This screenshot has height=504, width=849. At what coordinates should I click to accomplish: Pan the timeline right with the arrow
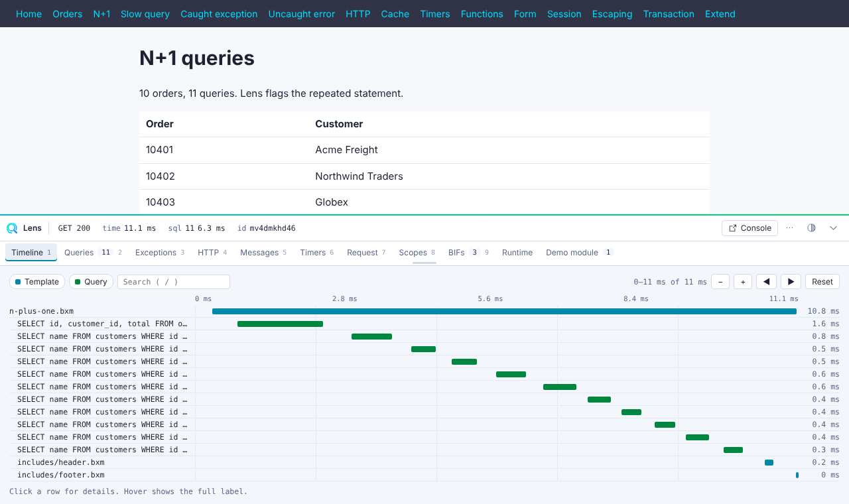tap(791, 282)
